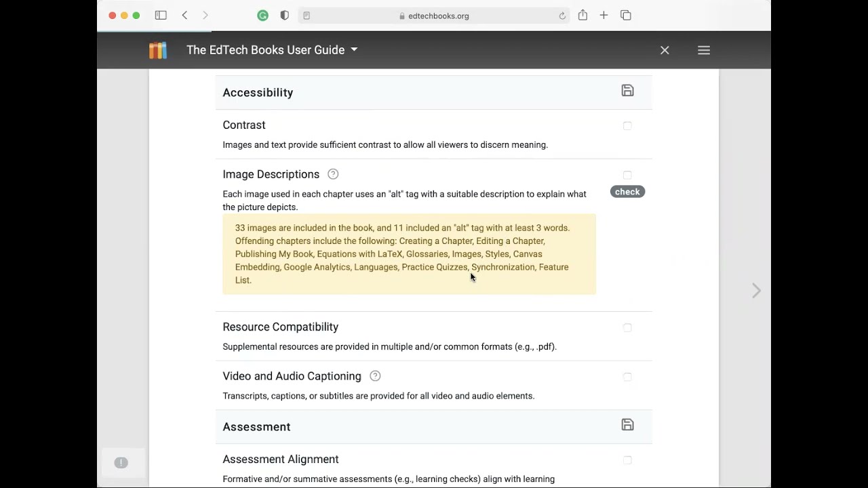Viewport: 868px width, 488px height.
Task: Click the save icon beside Accessibility heading
Action: [x=627, y=91]
